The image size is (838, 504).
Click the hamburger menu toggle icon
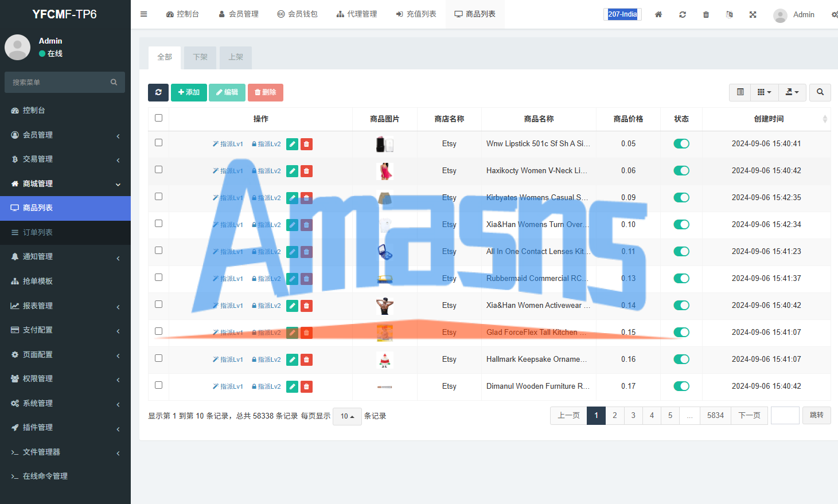[x=144, y=14]
